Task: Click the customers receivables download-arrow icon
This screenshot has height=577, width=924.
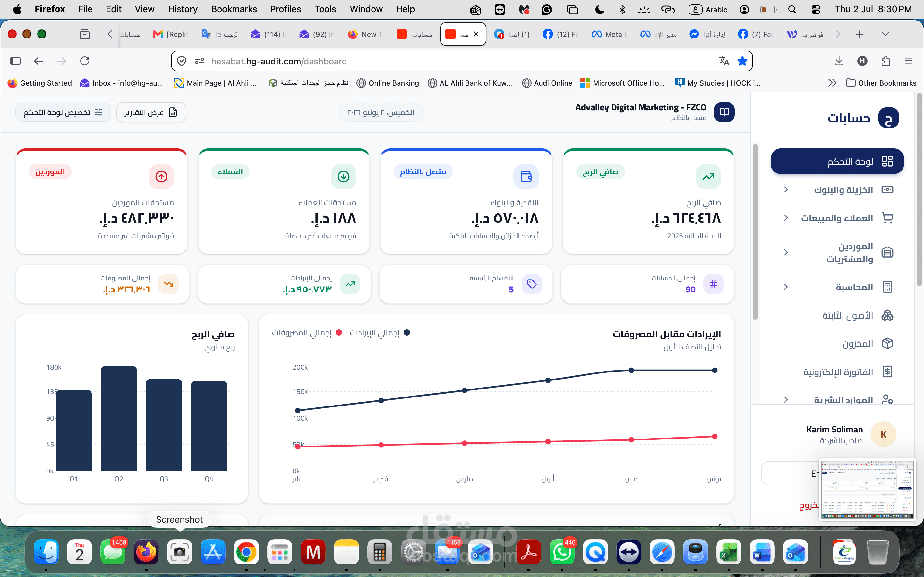Action: point(343,177)
